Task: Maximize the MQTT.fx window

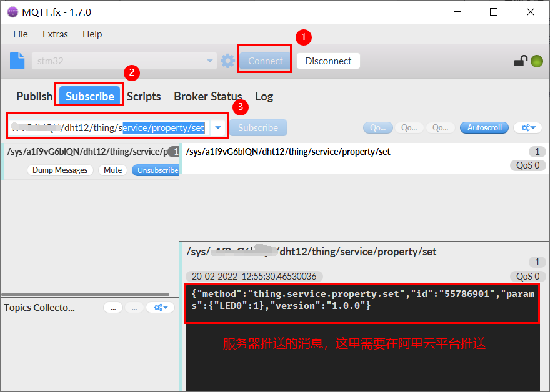Action: click(494, 12)
